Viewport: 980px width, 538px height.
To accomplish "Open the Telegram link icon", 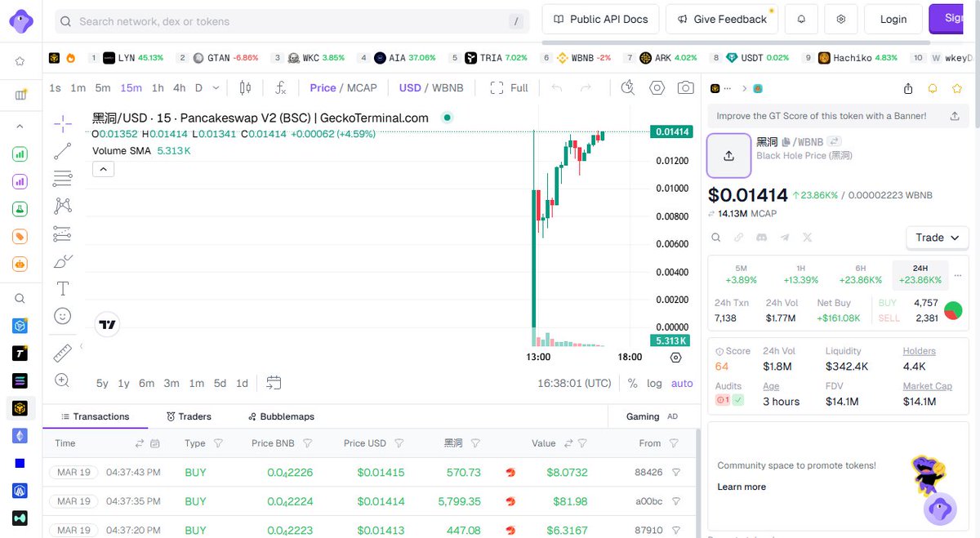I will pyautogui.click(x=785, y=238).
